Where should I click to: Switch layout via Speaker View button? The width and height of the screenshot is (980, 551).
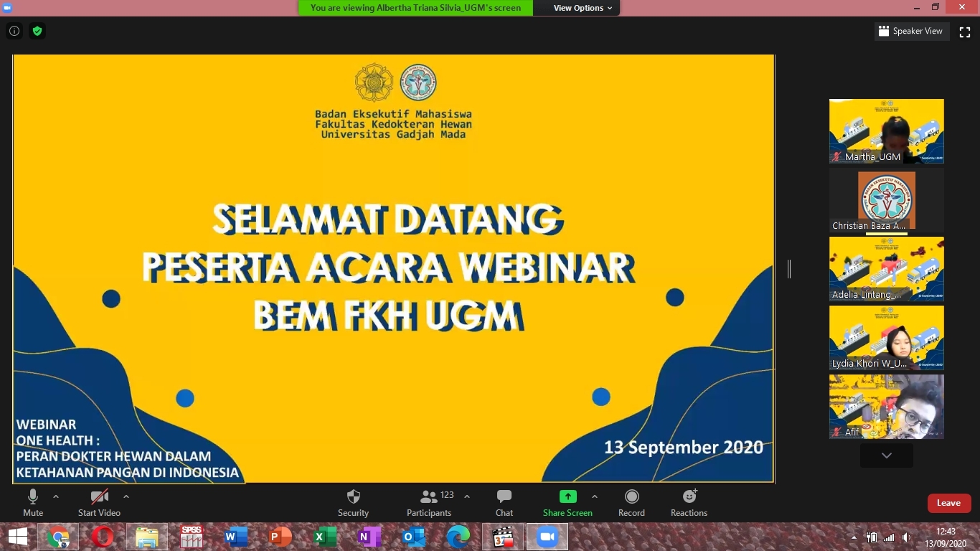913,31
